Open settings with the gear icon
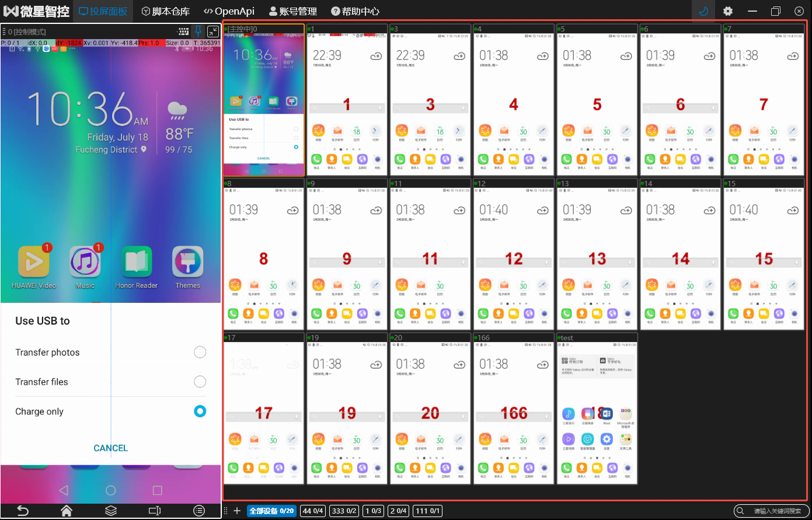This screenshot has height=520, width=812. (728, 11)
